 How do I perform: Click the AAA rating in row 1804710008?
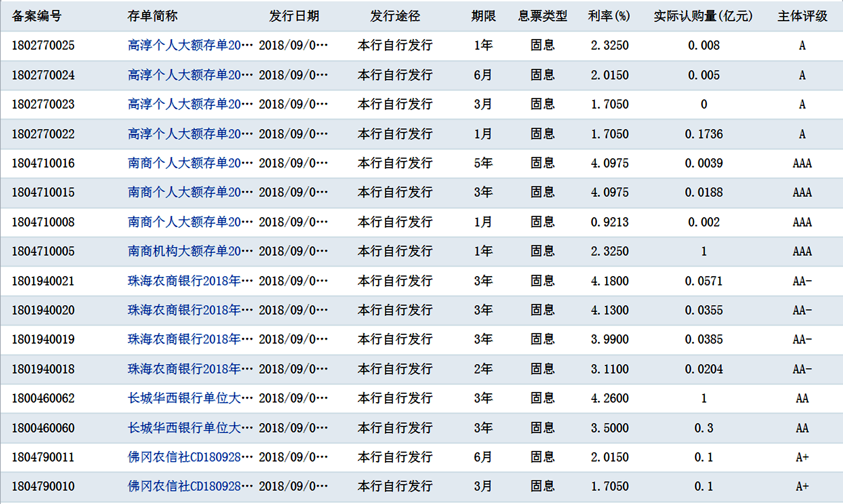coord(802,222)
